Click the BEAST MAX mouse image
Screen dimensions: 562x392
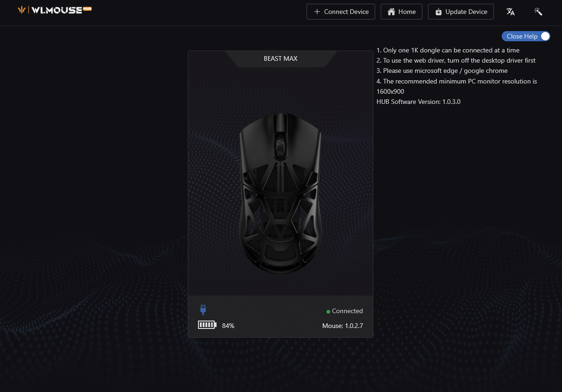click(280, 193)
